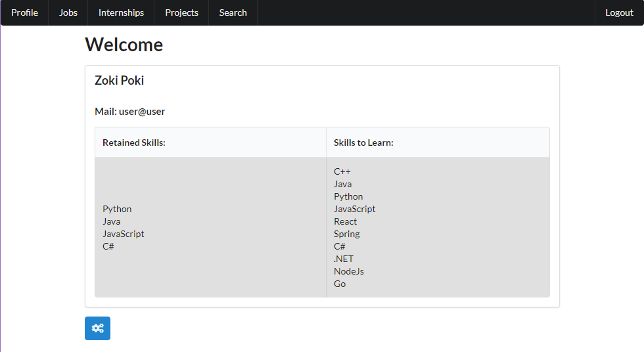Select React in Skills to Learn list
644x352 pixels.
[345, 221]
